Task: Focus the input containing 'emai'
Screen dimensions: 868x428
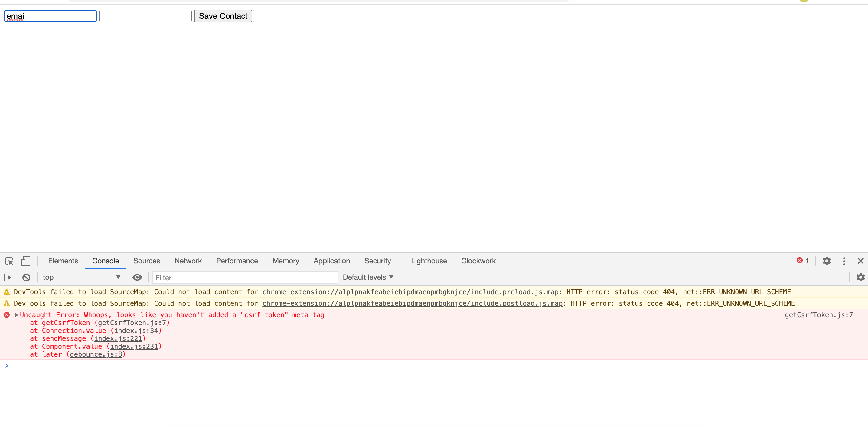Action: (51, 16)
